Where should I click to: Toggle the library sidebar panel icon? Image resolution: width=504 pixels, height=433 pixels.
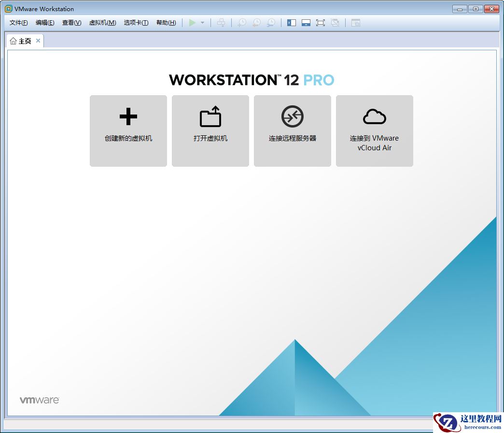pos(292,23)
